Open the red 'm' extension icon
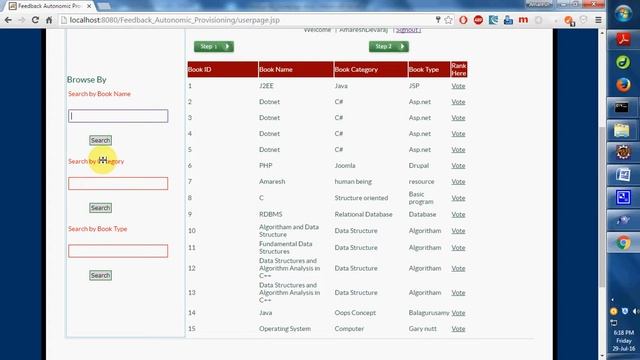This screenshot has height=360, width=640. coord(523,20)
